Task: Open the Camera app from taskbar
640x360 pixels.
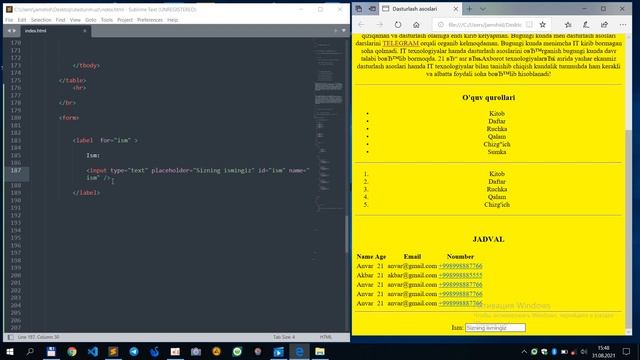Action: pos(196,351)
